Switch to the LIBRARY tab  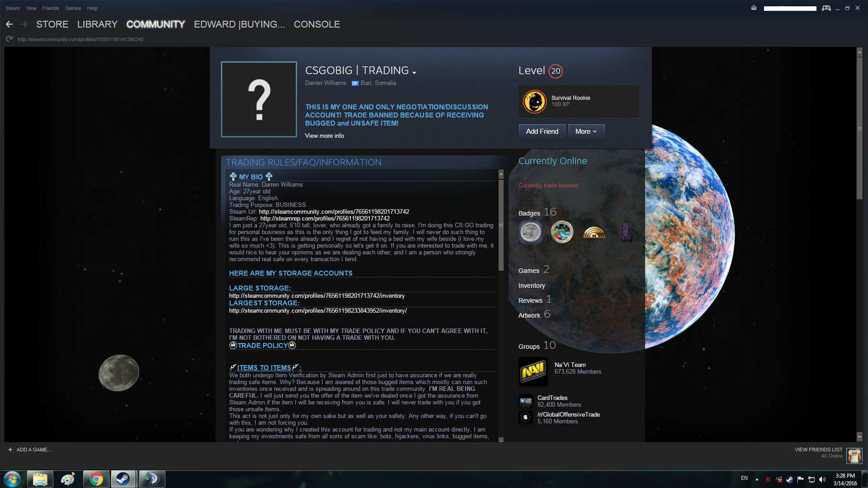pos(97,24)
